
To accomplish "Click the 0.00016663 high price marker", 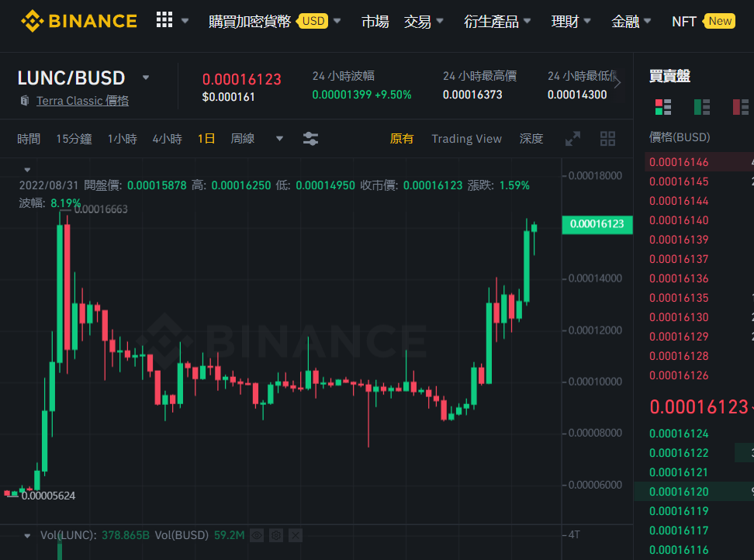I will 101,209.
